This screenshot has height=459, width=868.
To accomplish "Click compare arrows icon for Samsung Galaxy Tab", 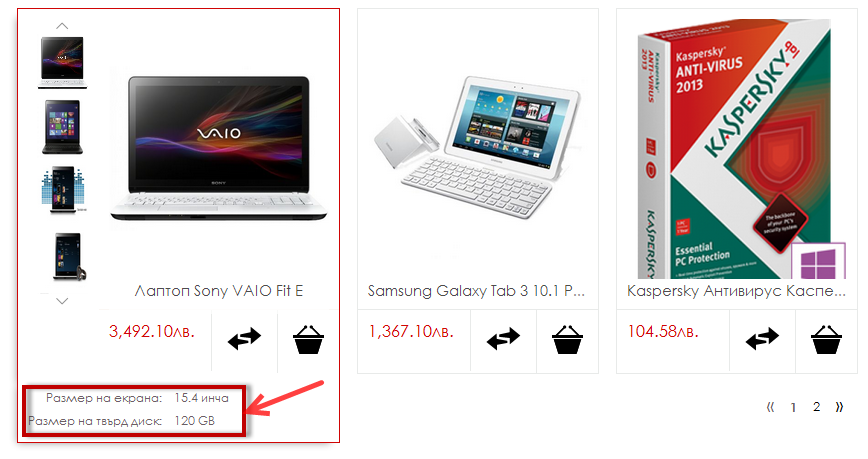I will tap(503, 338).
